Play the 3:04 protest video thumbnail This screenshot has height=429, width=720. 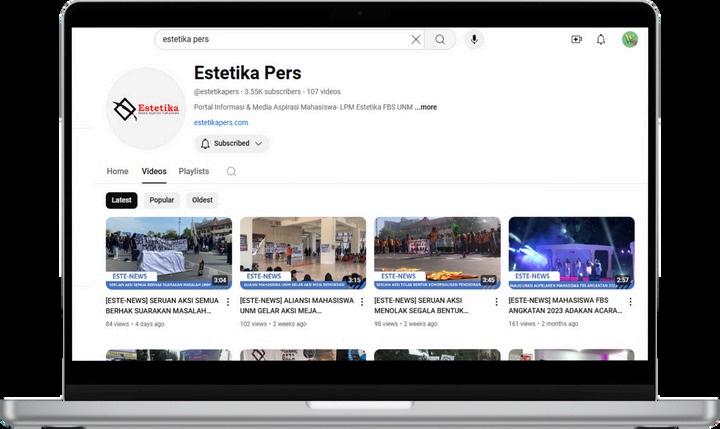(169, 253)
